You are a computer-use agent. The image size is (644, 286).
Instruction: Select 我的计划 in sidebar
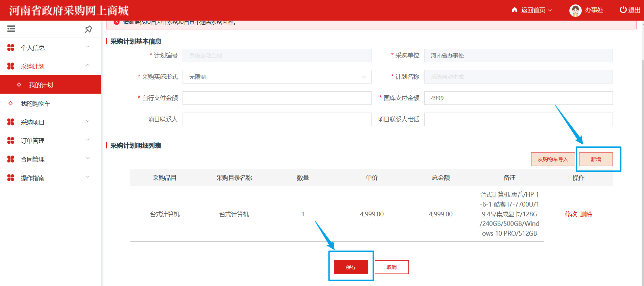pyautogui.click(x=41, y=85)
